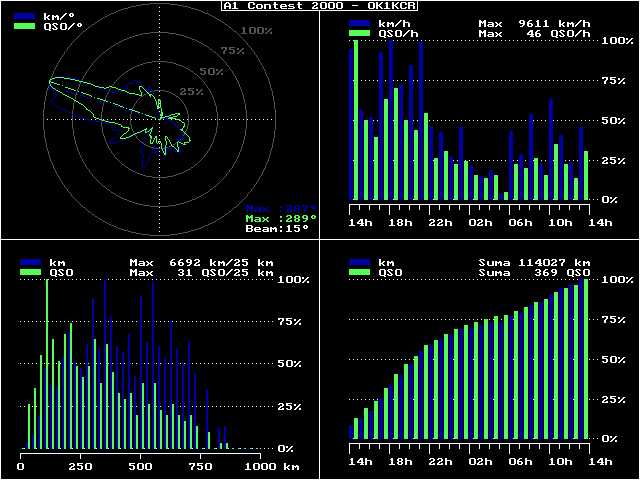Click the '06h' tick in cumulative Suma chart
Screen dimensions: 640x480
[519, 462]
